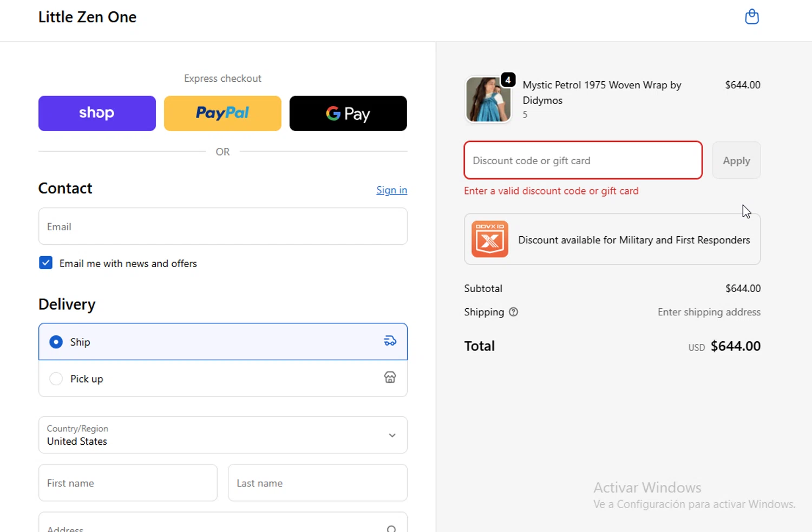Click the Mystic Petrol wrap product thumbnail
The image size is (812, 532).
(x=488, y=100)
